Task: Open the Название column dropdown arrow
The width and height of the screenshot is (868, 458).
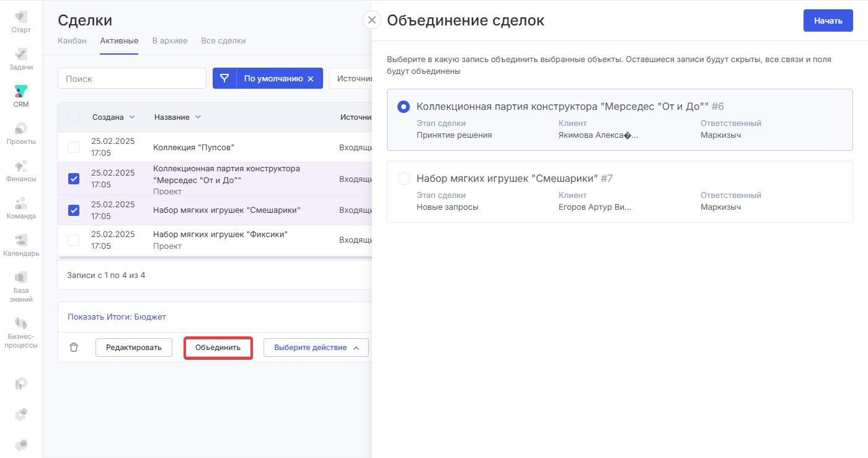Action: 198,117
